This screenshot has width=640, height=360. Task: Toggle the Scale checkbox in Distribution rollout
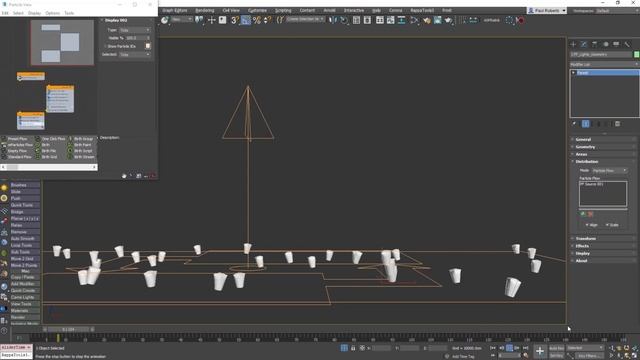pyautogui.click(x=607, y=225)
